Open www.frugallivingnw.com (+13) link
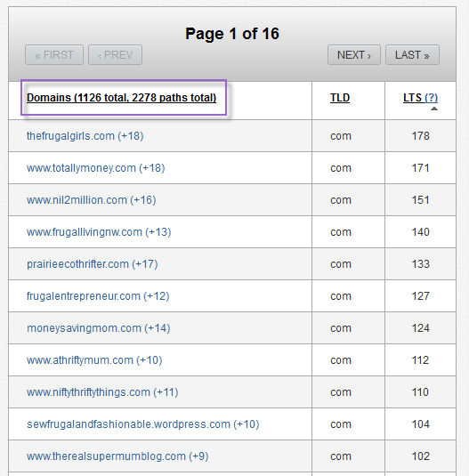469x476 pixels. 99,232
